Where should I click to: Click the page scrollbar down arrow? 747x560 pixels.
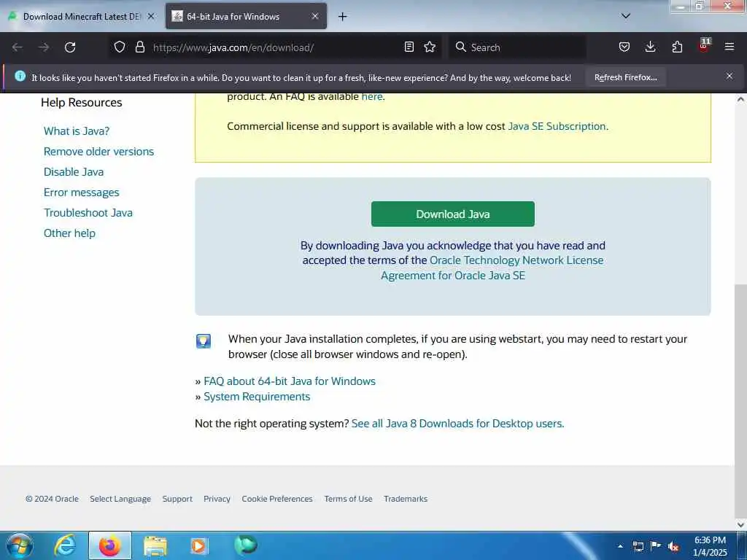741,524
